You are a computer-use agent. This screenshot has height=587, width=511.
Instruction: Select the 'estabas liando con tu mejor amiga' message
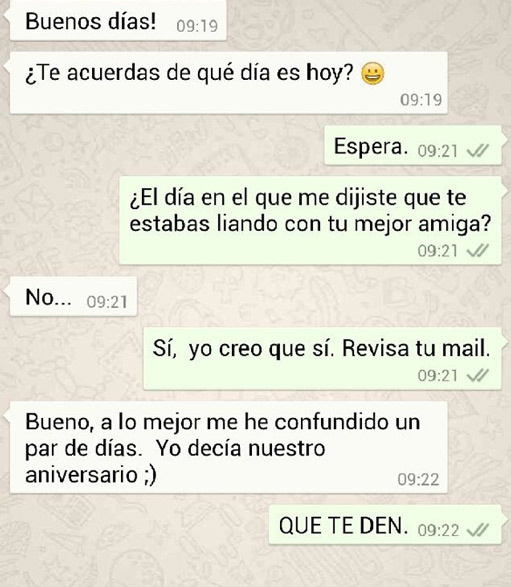[x=310, y=220]
